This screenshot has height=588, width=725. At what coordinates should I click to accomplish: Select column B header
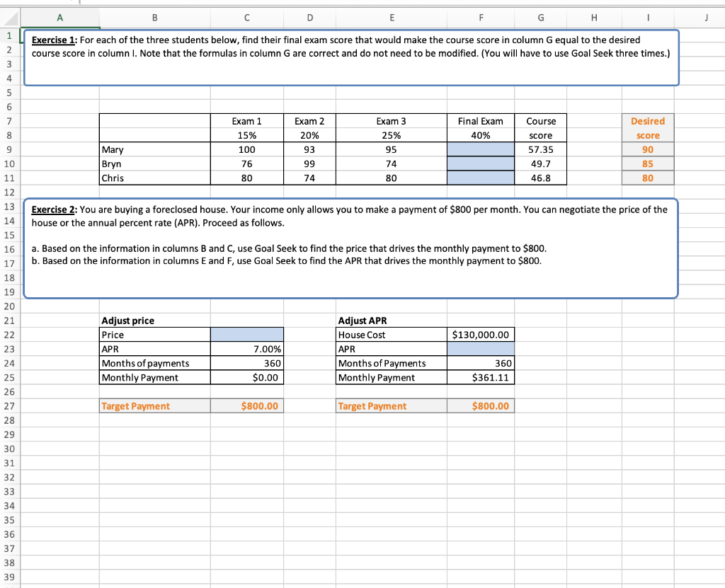point(154,18)
